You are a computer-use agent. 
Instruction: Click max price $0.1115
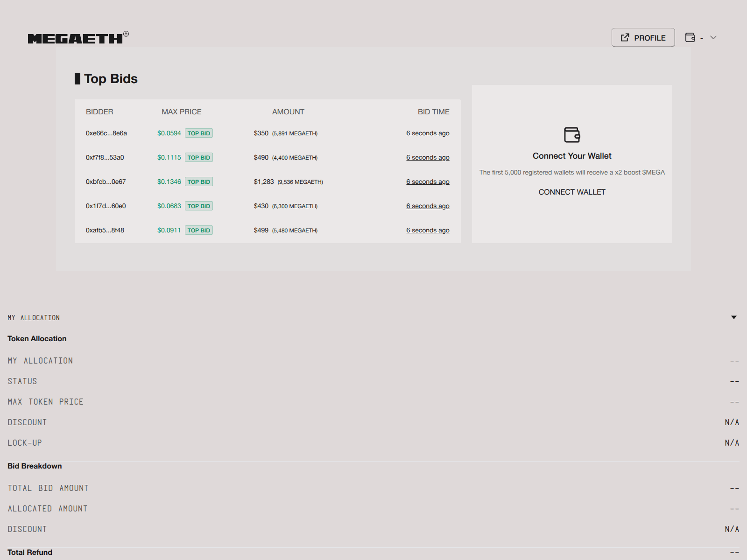[169, 157]
